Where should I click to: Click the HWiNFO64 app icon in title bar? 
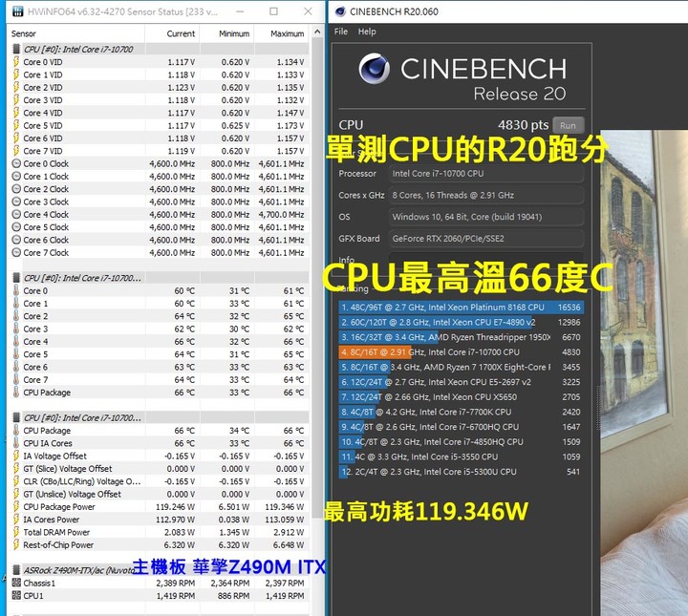click(17, 11)
